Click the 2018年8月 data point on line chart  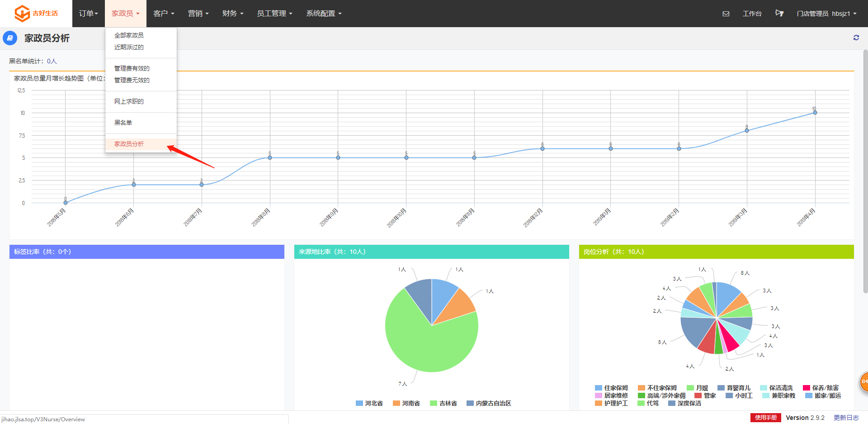[270, 157]
